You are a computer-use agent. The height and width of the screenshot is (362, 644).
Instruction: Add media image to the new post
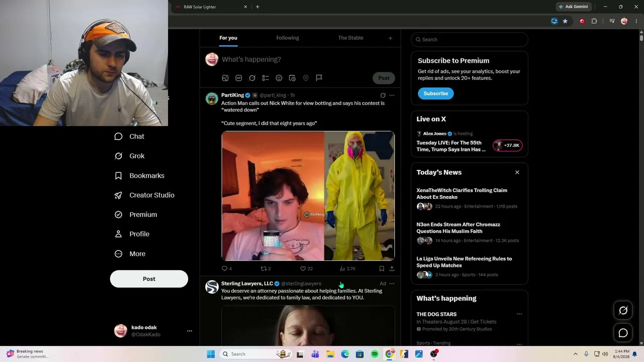coord(225,78)
